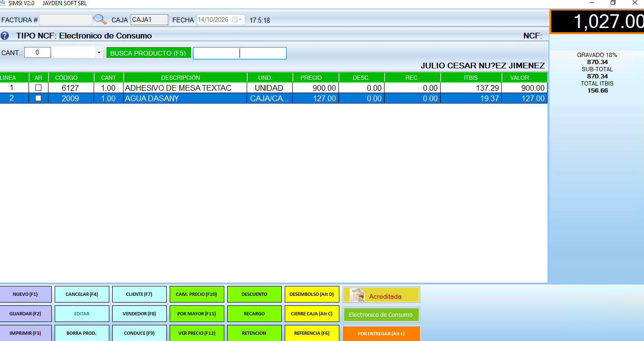Click the CANCELAR (F4) button
This screenshot has width=644, height=341.
tap(82, 294)
